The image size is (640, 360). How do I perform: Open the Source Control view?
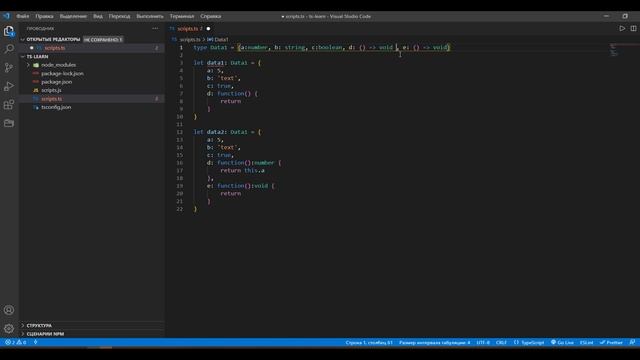(x=9, y=67)
